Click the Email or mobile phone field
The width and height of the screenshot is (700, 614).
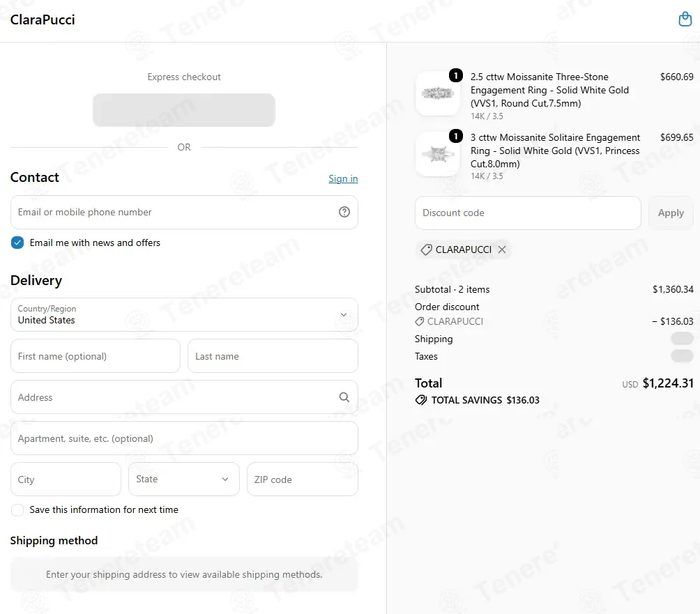click(x=184, y=212)
